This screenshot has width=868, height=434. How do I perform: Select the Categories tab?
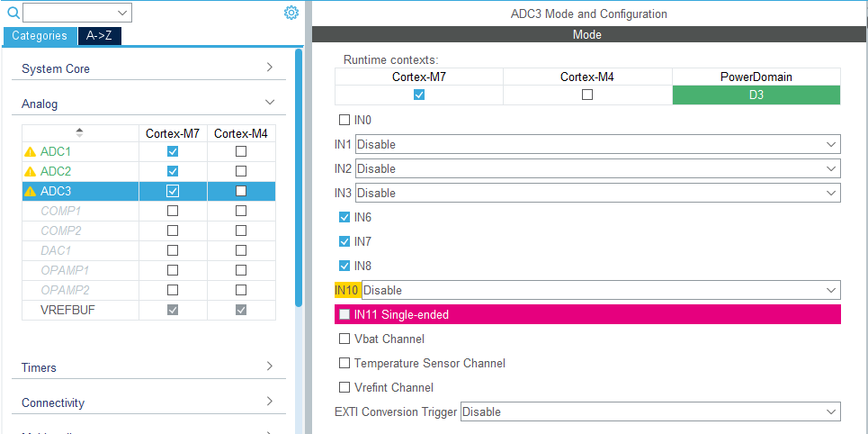click(x=40, y=36)
